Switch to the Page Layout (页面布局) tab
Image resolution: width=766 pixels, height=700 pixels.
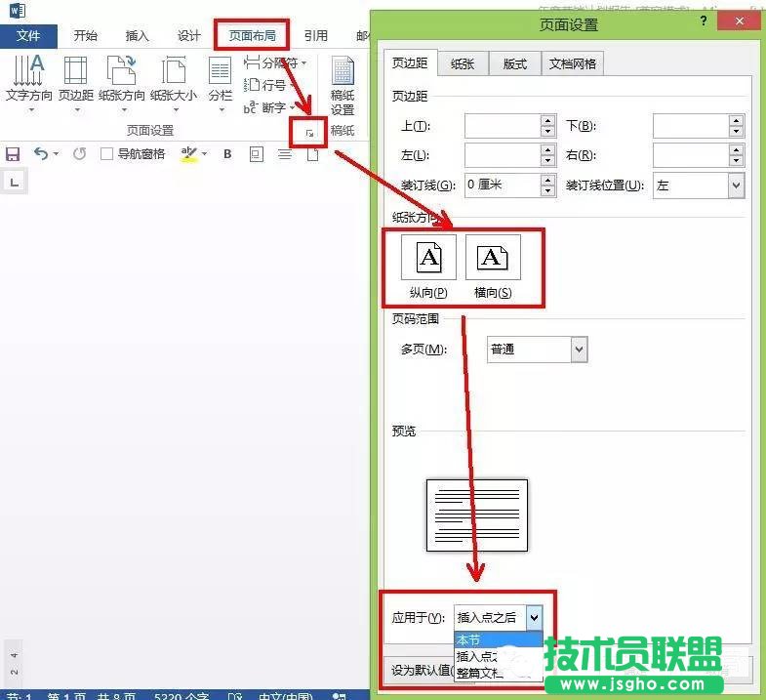click(x=252, y=36)
